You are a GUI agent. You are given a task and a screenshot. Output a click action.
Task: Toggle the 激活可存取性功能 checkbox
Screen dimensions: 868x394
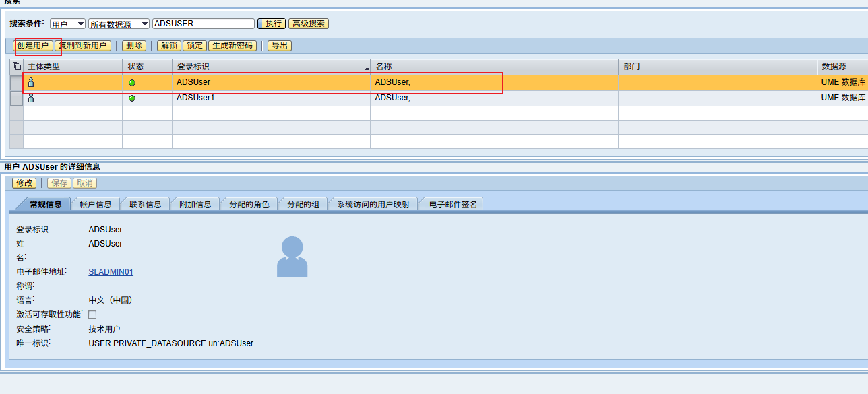pos(92,315)
